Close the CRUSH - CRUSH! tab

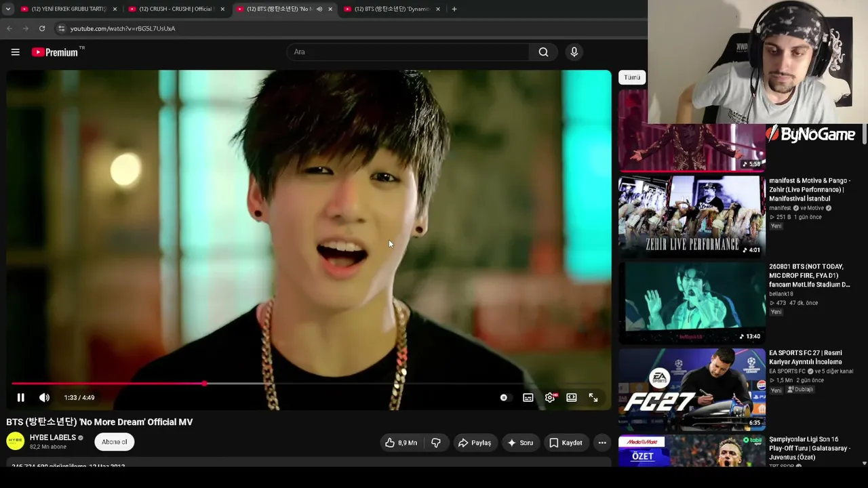pyautogui.click(x=222, y=9)
